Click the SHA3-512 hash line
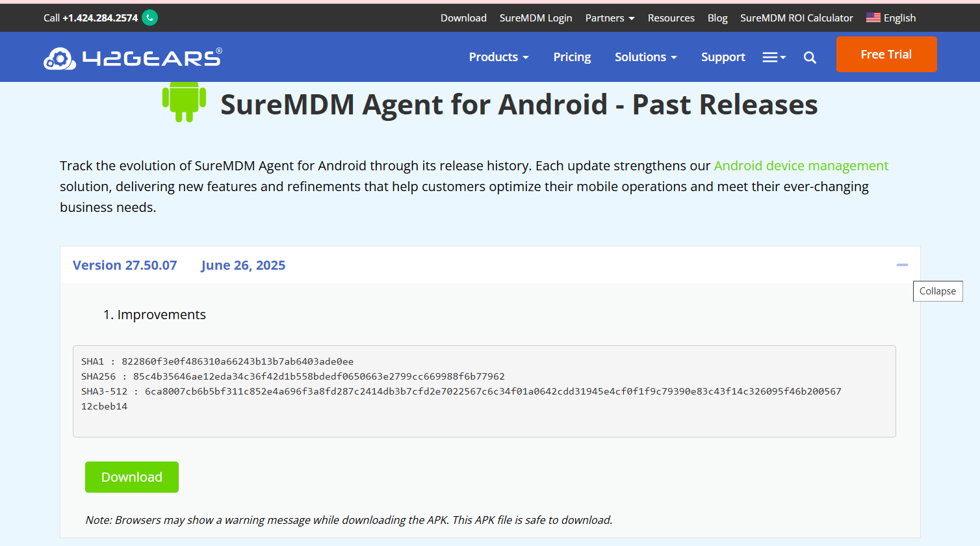The width and height of the screenshot is (980, 546). 461,398
